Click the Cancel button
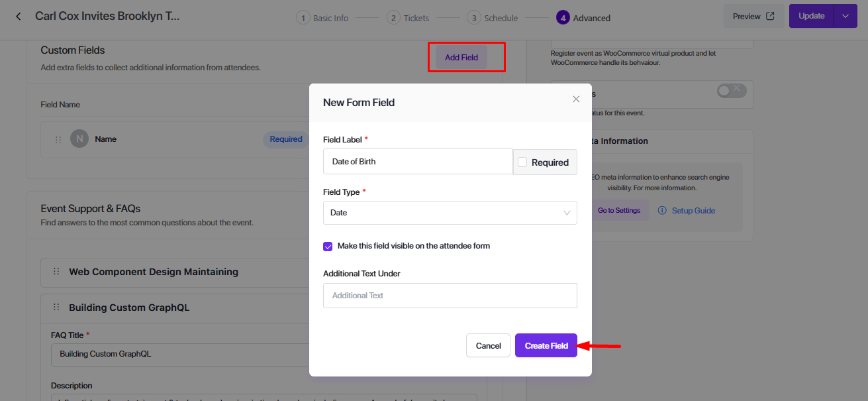The image size is (868, 401). [488, 345]
